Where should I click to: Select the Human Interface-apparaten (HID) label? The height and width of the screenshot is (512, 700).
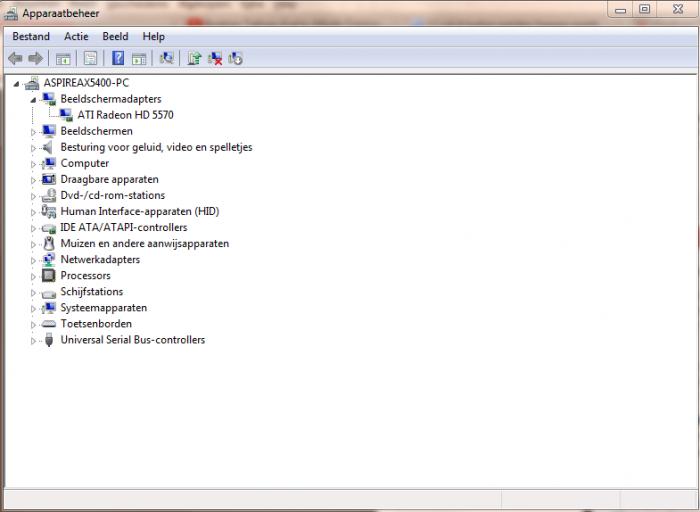[140, 211]
